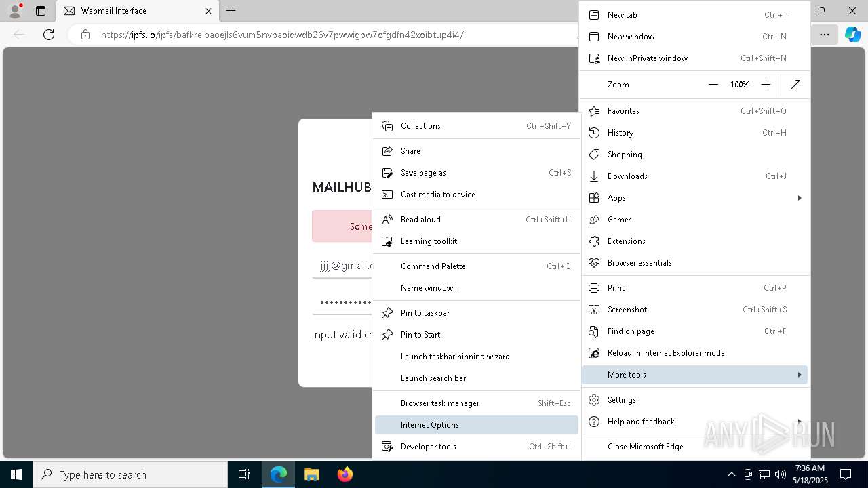868x488 pixels.
Task: Expand the More tools submenu arrow
Action: coord(800,375)
